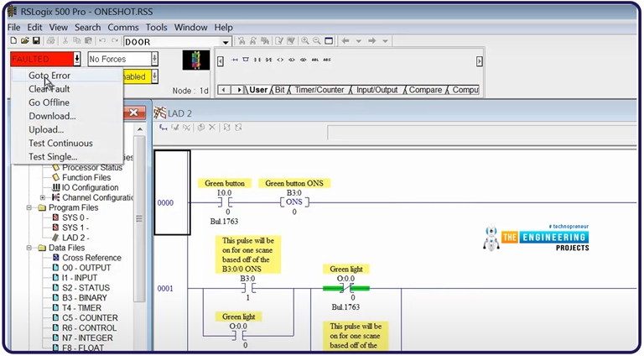Collapse the Program Files tree folder
This screenshot has height=356, width=644.
(29, 207)
